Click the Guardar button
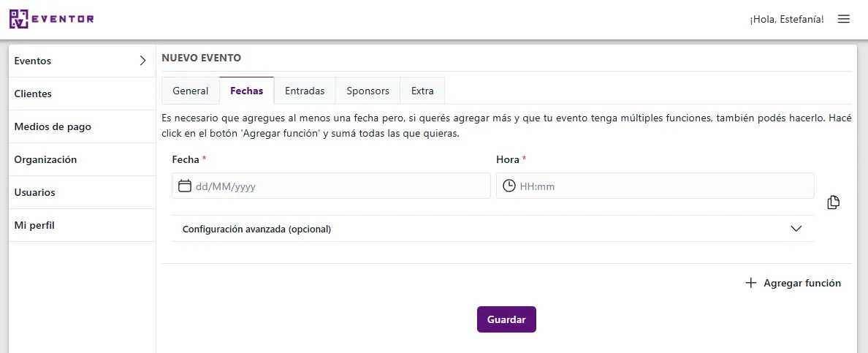The width and height of the screenshot is (868, 353). tap(506, 319)
